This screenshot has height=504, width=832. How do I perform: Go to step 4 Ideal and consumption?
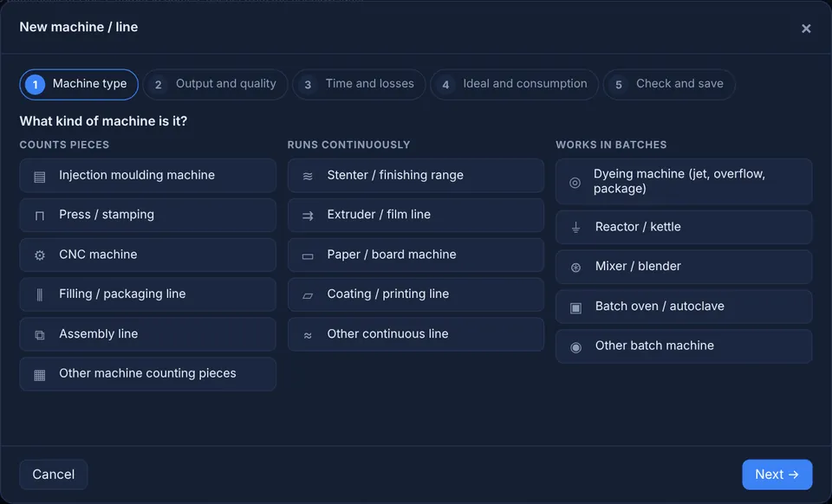click(515, 84)
